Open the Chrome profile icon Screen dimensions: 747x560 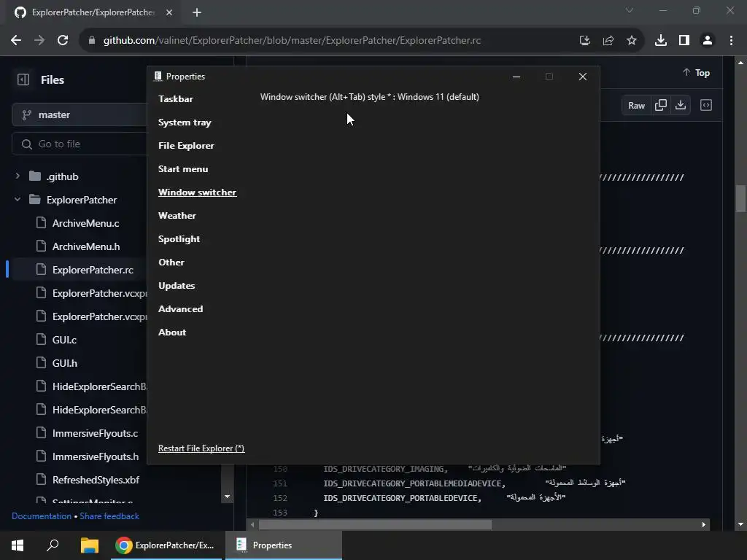pyautogui.click(x=708, y=41)
